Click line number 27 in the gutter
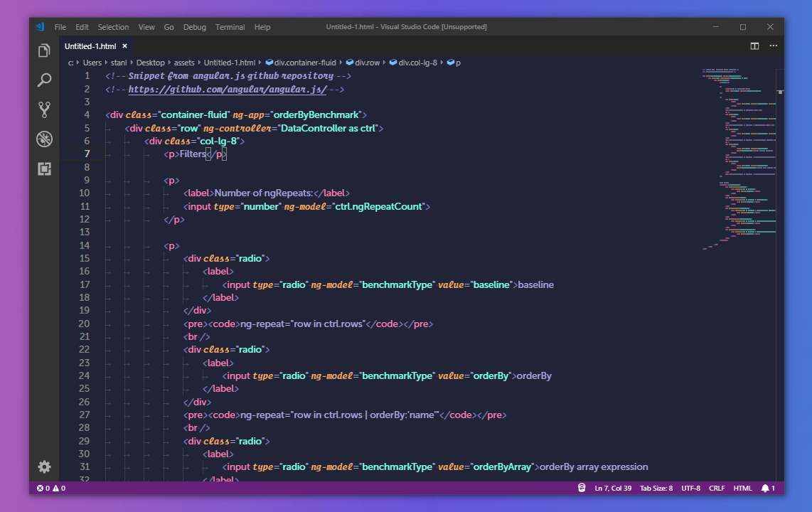Image resolution: width=812 pixels, height=512 pixels. pyautogui.click(x=85, y=415)
